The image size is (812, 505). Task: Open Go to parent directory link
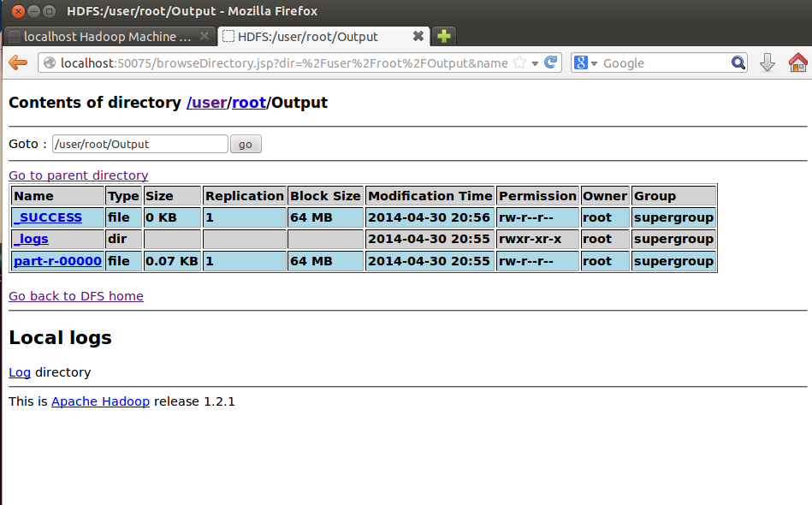click(x=78, y=175)
